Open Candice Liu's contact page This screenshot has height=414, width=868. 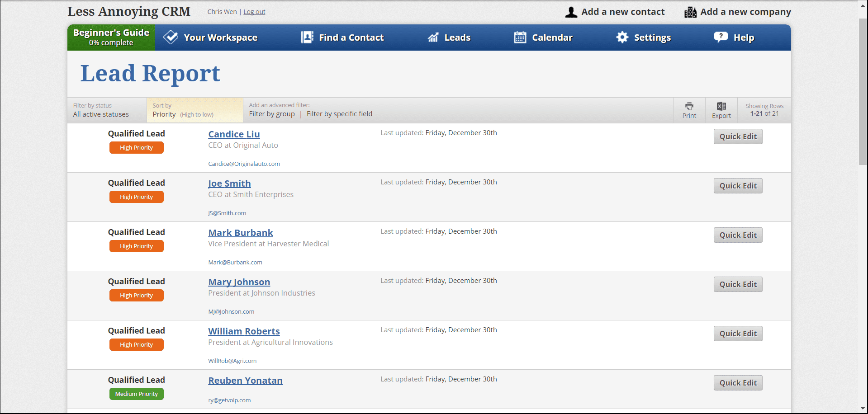coord(234,134)
